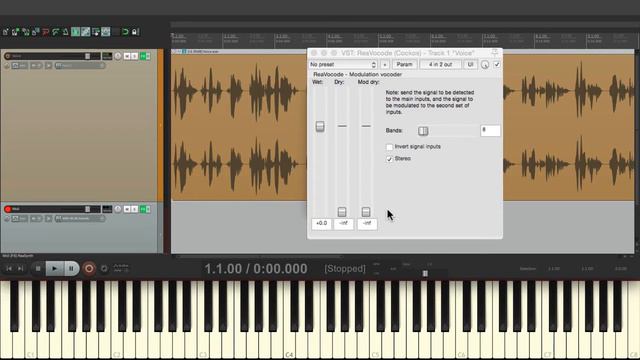Click the ReaVocode wet mix knob
Screen dimensions: 640x360
click(485, 65)
